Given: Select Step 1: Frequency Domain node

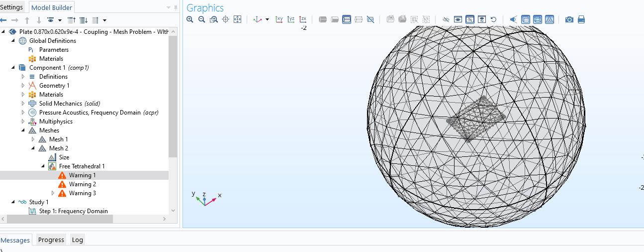Looking at the screenshot, I should pos(73,211).
